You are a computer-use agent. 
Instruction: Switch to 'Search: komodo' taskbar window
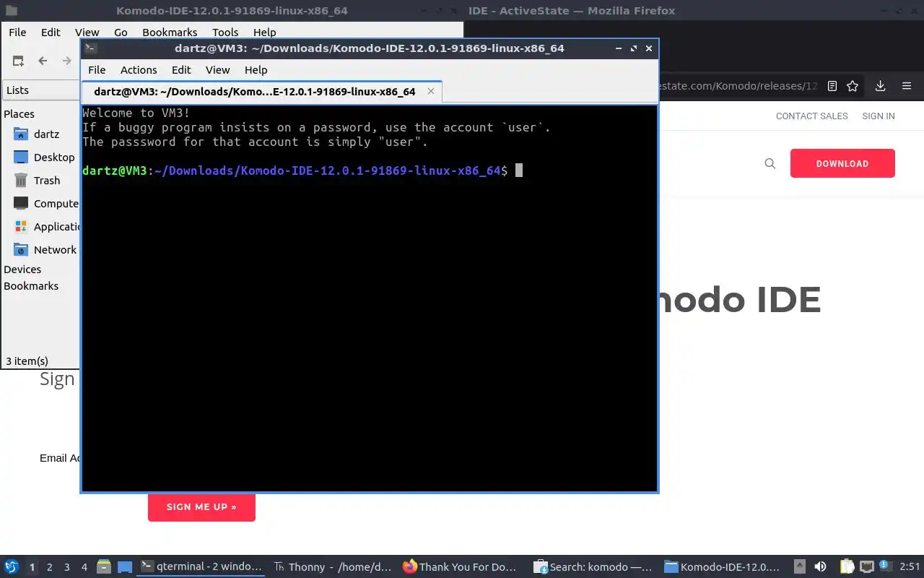593,567
